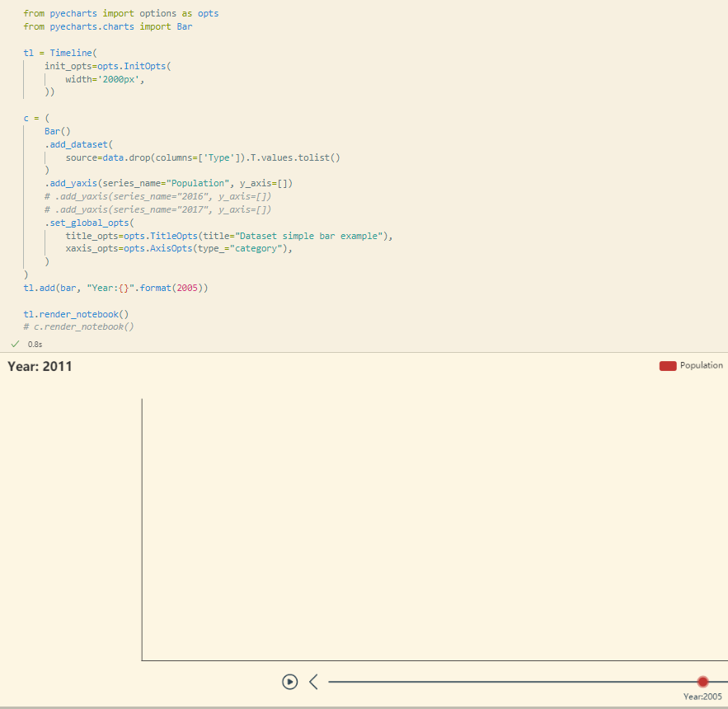
Task: Click inside the empty chart plot area
Action: (429, 528)
